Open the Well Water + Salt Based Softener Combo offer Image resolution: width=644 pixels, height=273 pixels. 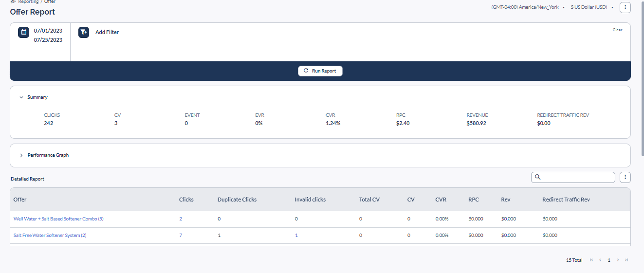click(x=58, y=219)
